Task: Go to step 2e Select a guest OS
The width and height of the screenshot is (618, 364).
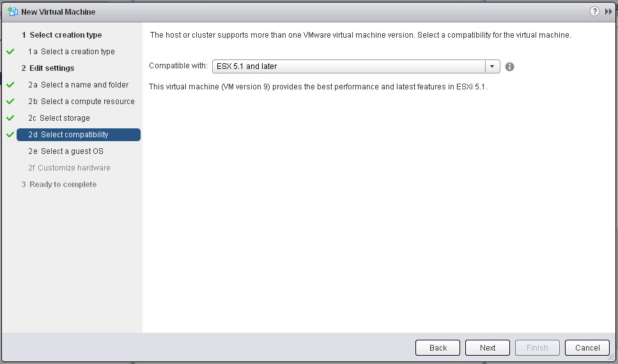Action: pos(65,151)
